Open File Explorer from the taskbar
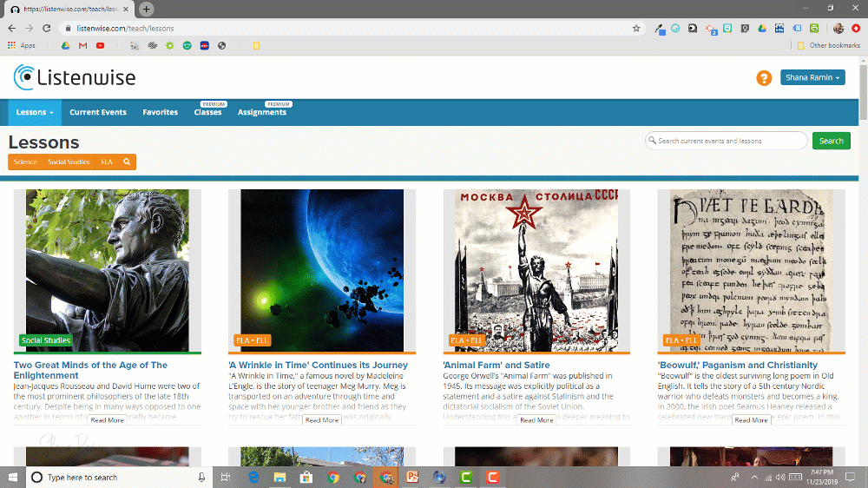This screenshot has height=488, width=868. click(279, 477)
